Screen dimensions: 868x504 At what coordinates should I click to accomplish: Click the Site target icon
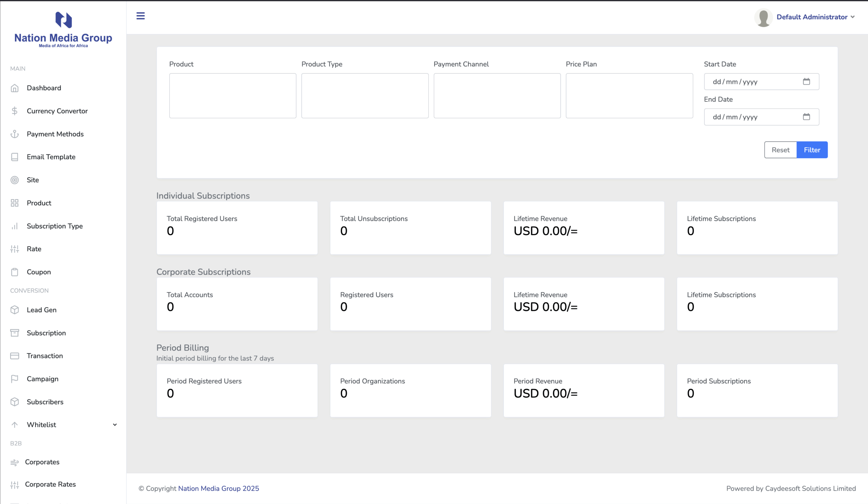pos(15,180)
